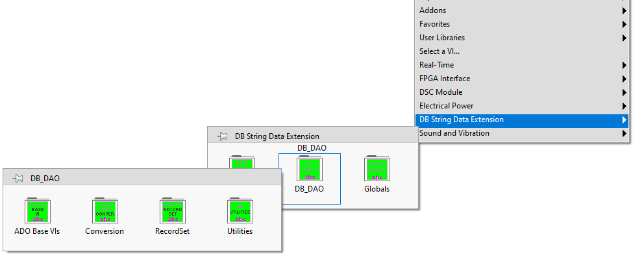Viewport: 644px width, 276px height.
Task: Open the ADO Base VIs subpalette
Action: (38, 210)
